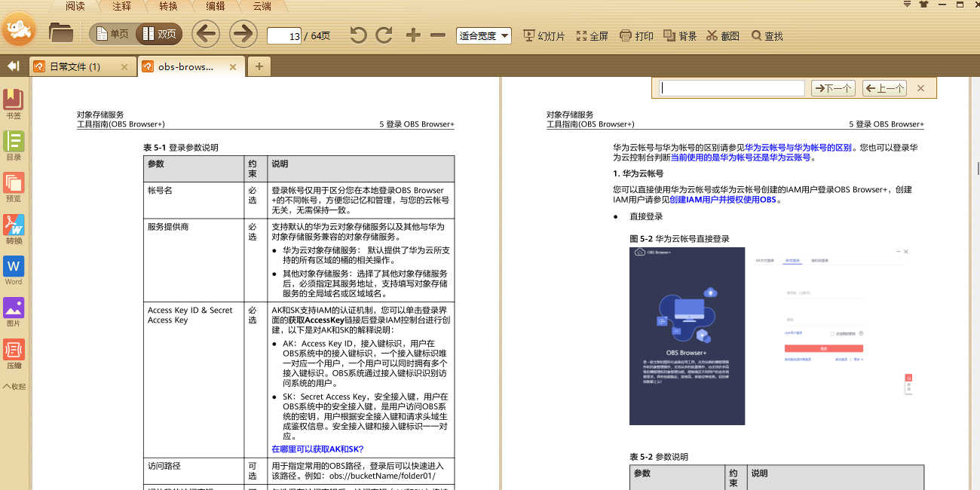Click the T-shirt skin icon in title bar
980x490 pixels.
[924, 4]
